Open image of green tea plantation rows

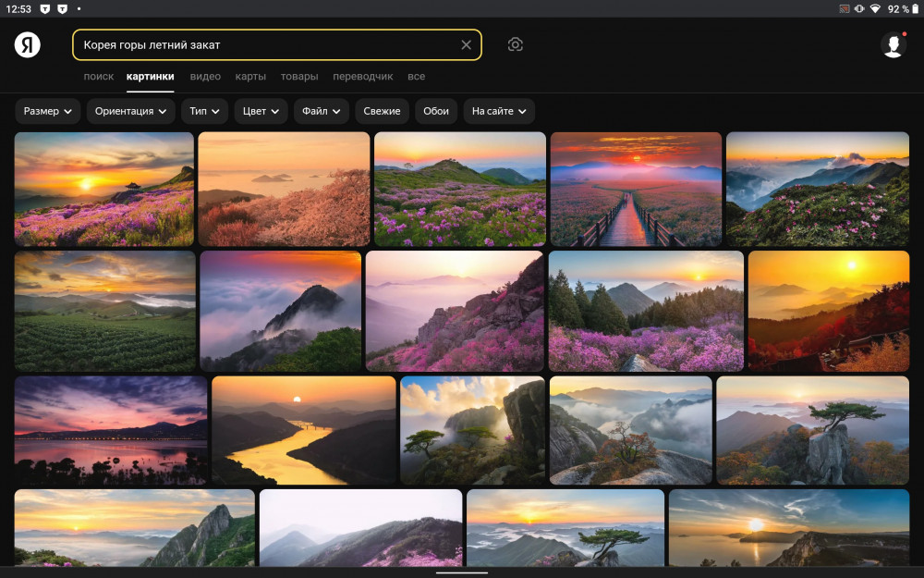(105, 311)
